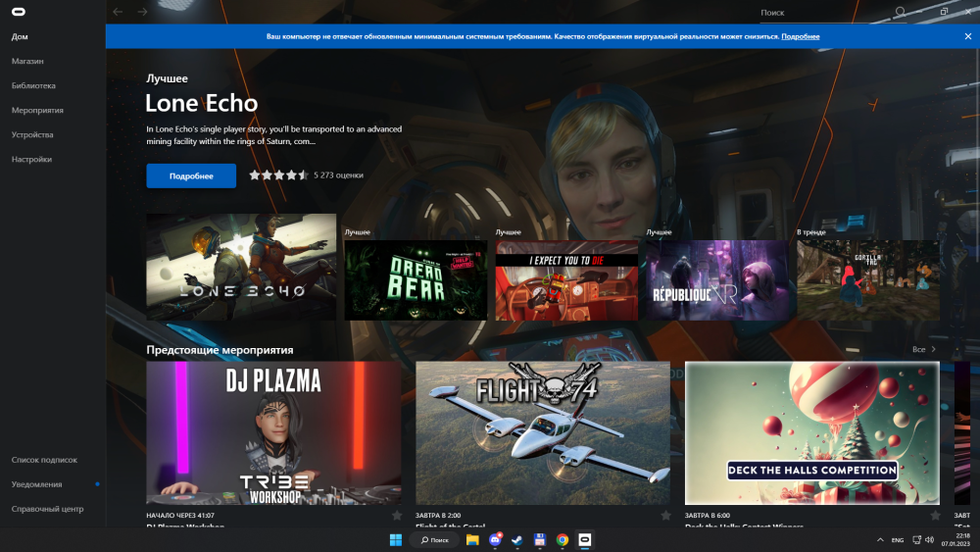Expand all upcoming events via 'Все' chevron

[933, 349]
